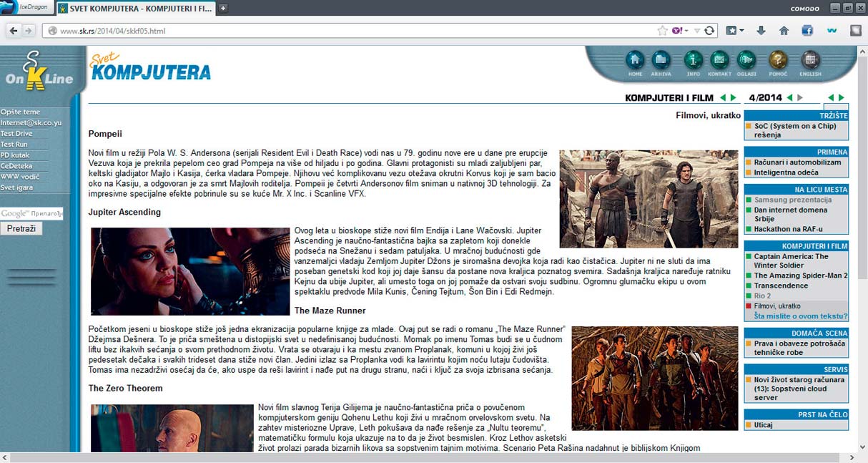Open The Amazing Spider-Man 2 link
Viewport: 868px width, 463px height.
[801, 276]
